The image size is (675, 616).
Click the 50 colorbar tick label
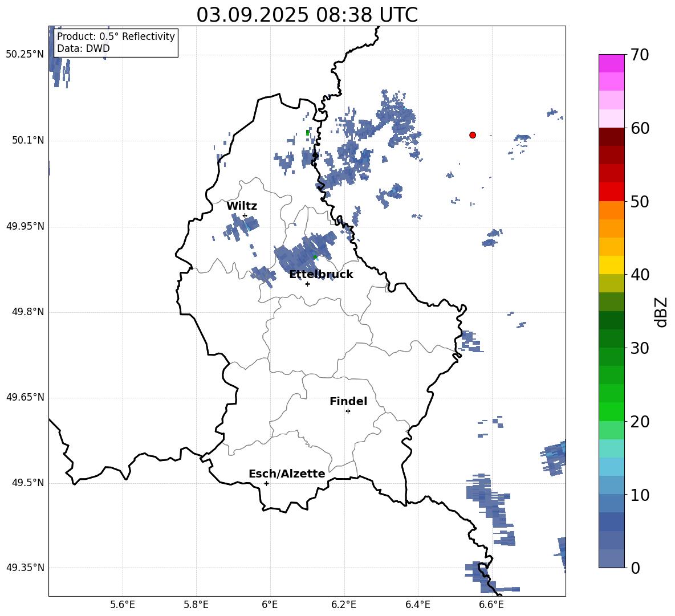640,201
